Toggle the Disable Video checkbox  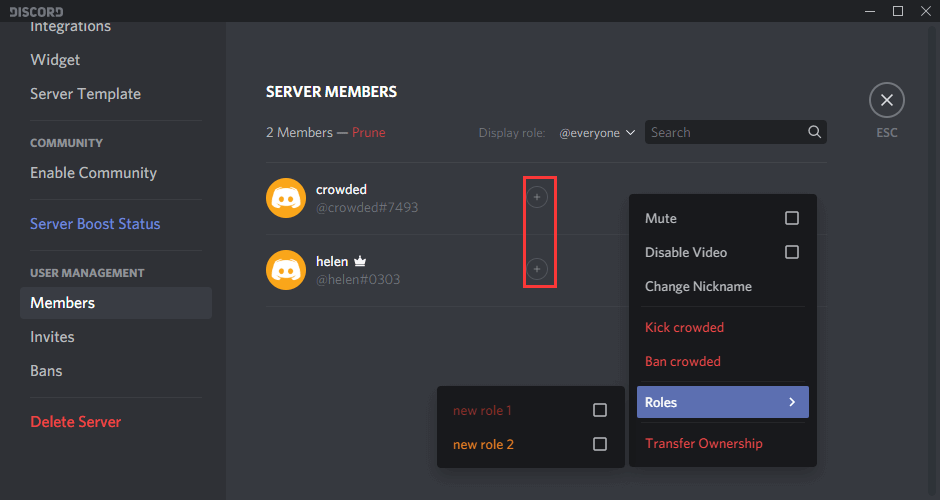pyautogui.click(x=791, y=253)
